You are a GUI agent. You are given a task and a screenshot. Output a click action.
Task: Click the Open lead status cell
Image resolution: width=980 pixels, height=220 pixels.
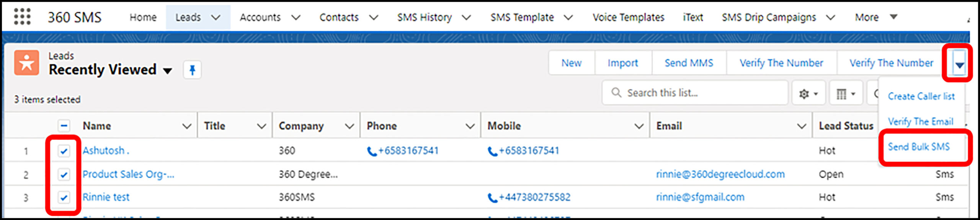[x=831, y=174]
